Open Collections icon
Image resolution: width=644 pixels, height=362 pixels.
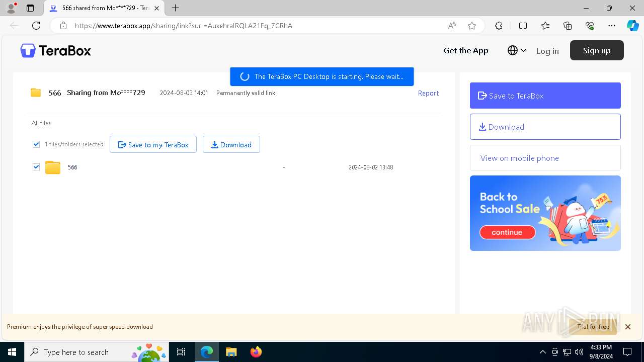pyautogui.click(x=568, y=26)
